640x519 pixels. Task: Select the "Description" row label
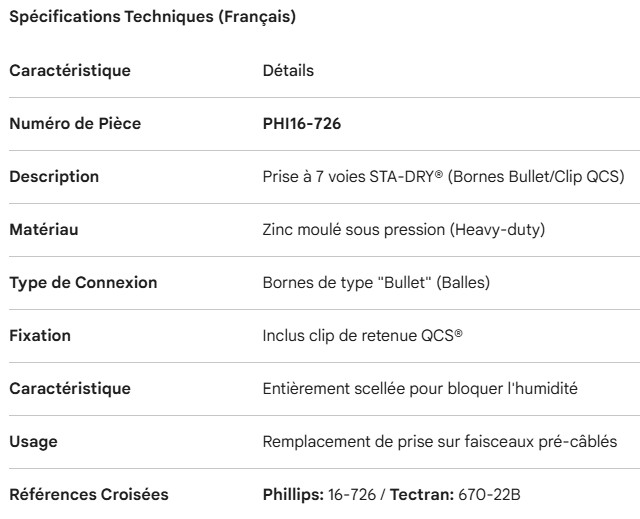pyautogui.click(x=54, y=177)
